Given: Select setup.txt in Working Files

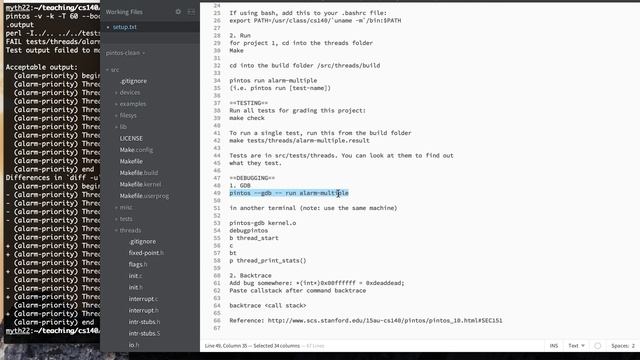Looking at the screenshot, I should pyautogui.click(x=124, y=27).
